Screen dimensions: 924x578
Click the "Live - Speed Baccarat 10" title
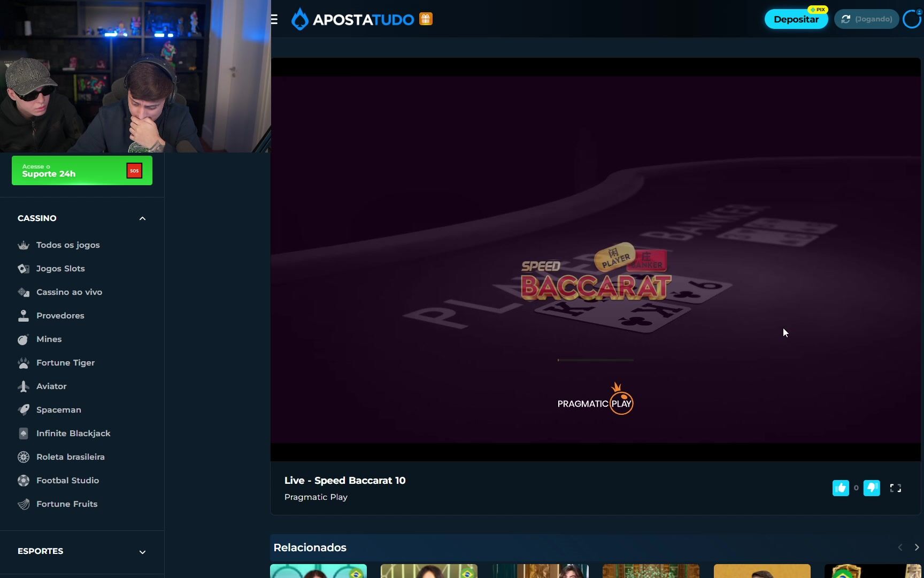coord(345,481)
